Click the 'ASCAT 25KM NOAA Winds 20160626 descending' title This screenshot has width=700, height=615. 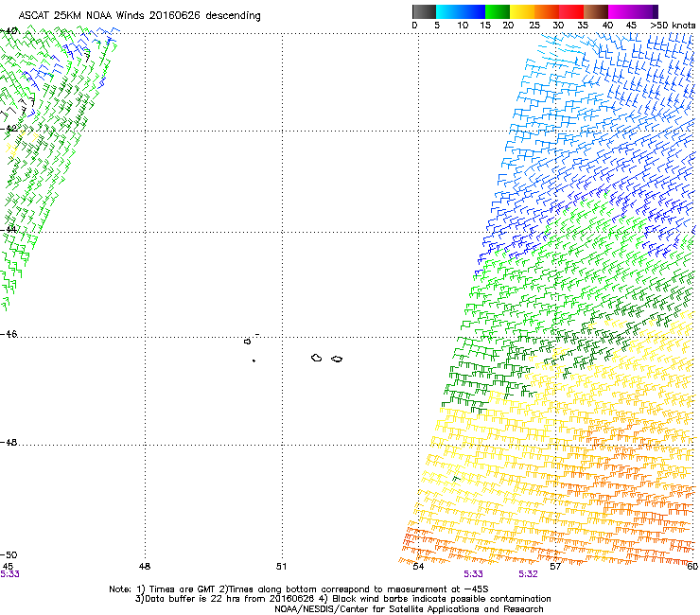point(140,16)
